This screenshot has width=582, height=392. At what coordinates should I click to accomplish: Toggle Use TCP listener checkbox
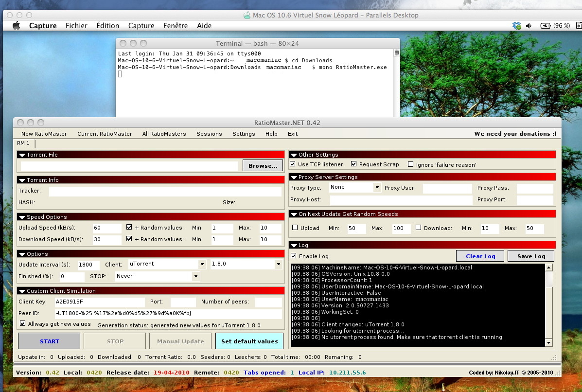pos(293,164)
